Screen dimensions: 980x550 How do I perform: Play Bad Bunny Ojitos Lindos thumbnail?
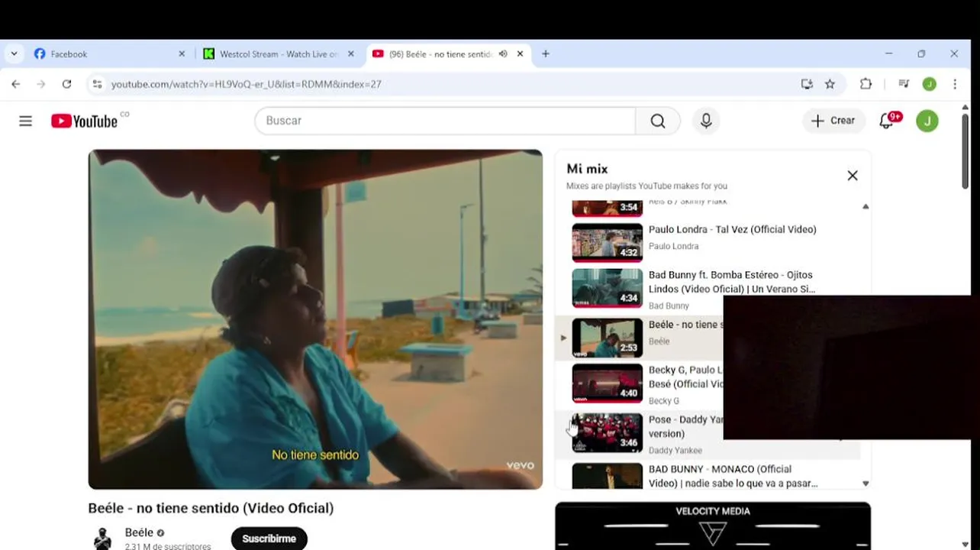(608, 287)
